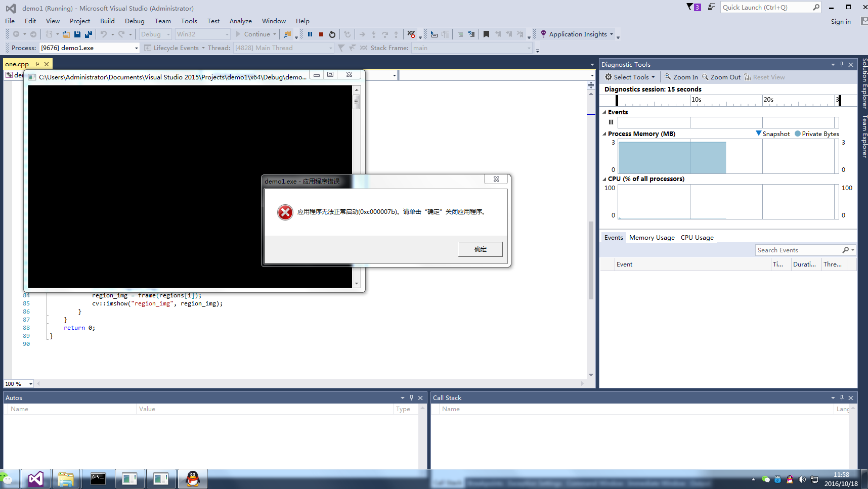Select the Events tab in diagnostics

614,238
